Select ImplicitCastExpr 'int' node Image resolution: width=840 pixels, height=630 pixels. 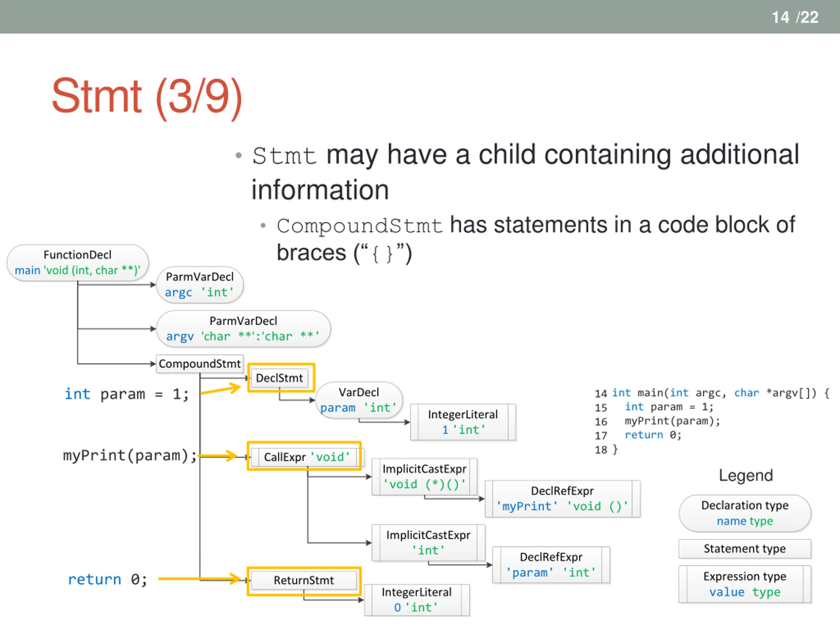(428, 543)
